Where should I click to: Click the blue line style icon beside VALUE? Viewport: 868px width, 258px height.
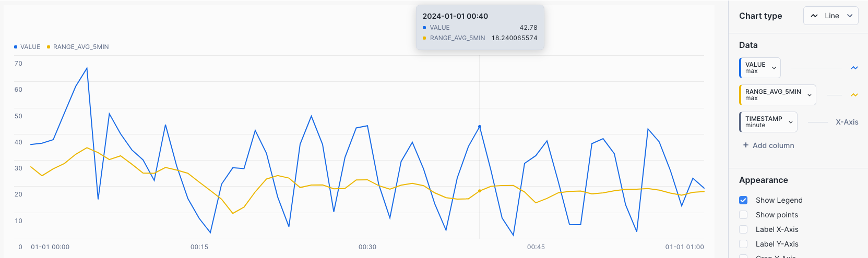click(854, 68)
